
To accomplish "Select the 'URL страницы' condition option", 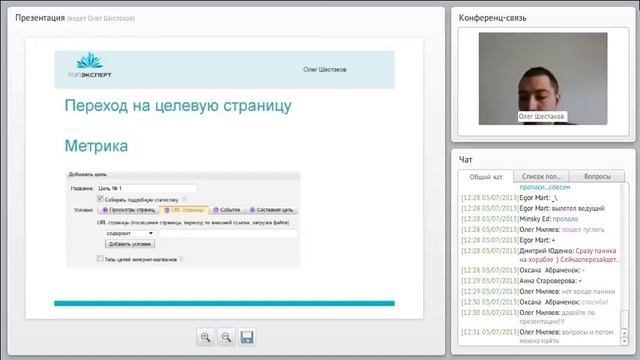I will pyautogui.click(x=184, y=210).
